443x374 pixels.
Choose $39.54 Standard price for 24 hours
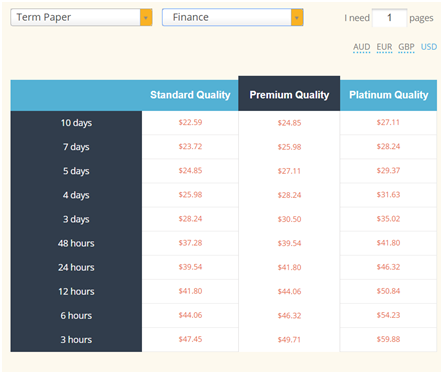click(190, 267)
